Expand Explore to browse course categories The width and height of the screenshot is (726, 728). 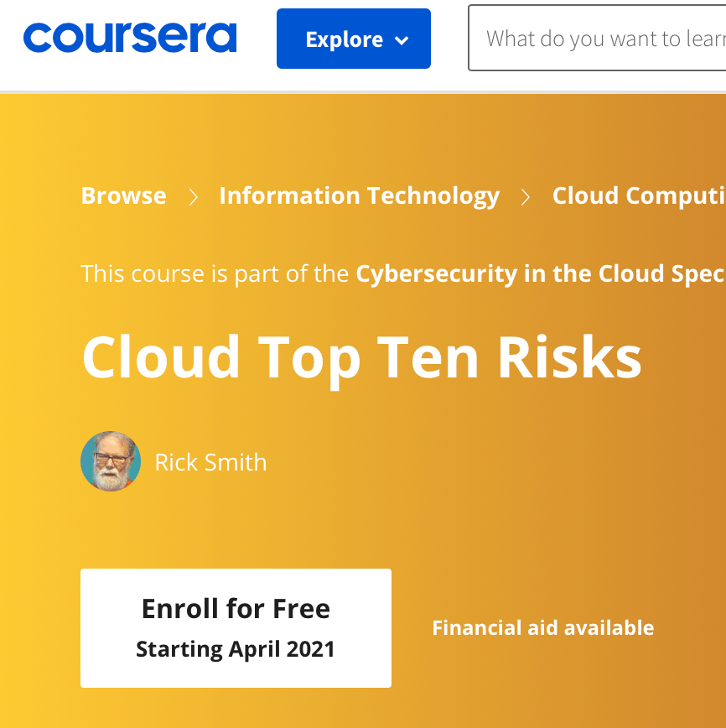[x=353, y=38]
